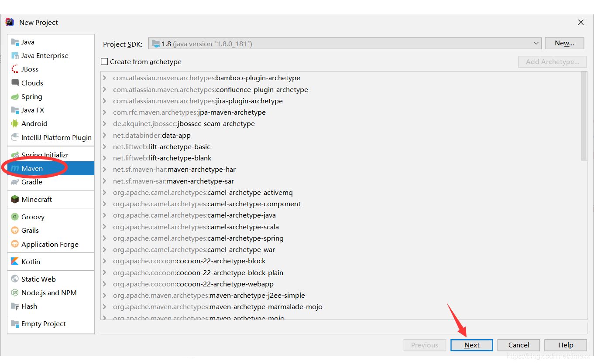
Task: Expand camel-archetype-activemq entry
Action: [x=105, y=192]
